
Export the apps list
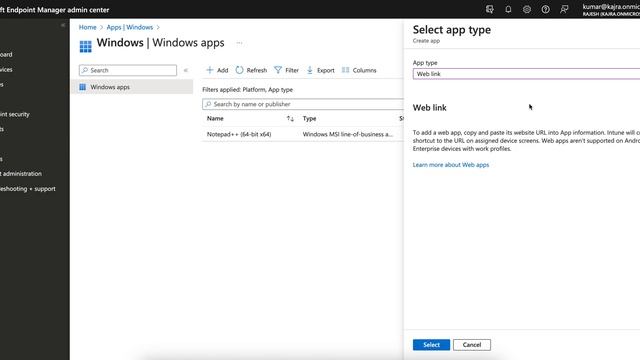(320, 70)
